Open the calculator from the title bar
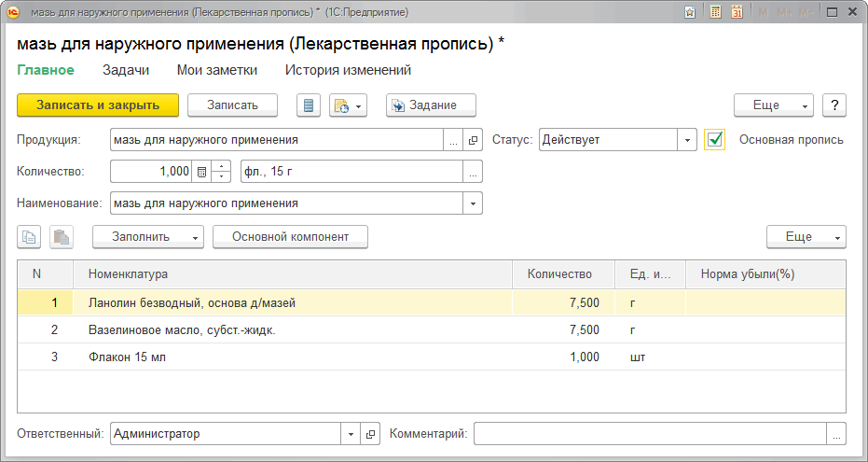Screen dimensions: 868x462 (715, 13)
